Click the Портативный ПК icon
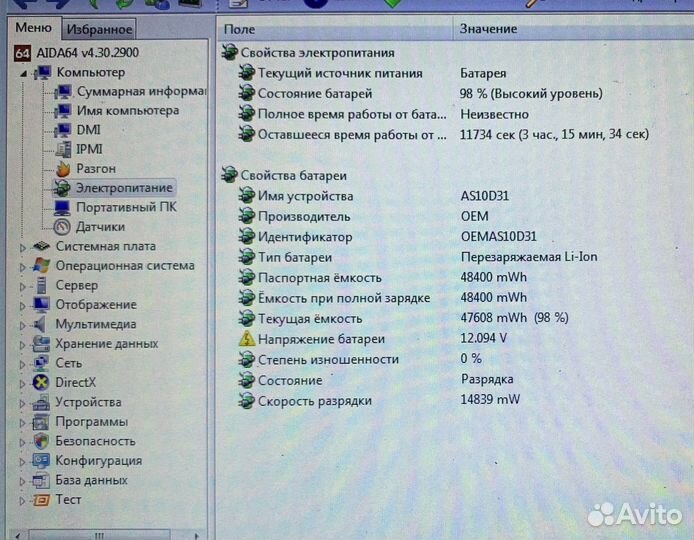This screenshot has height=540, width=694. [62, 207]
